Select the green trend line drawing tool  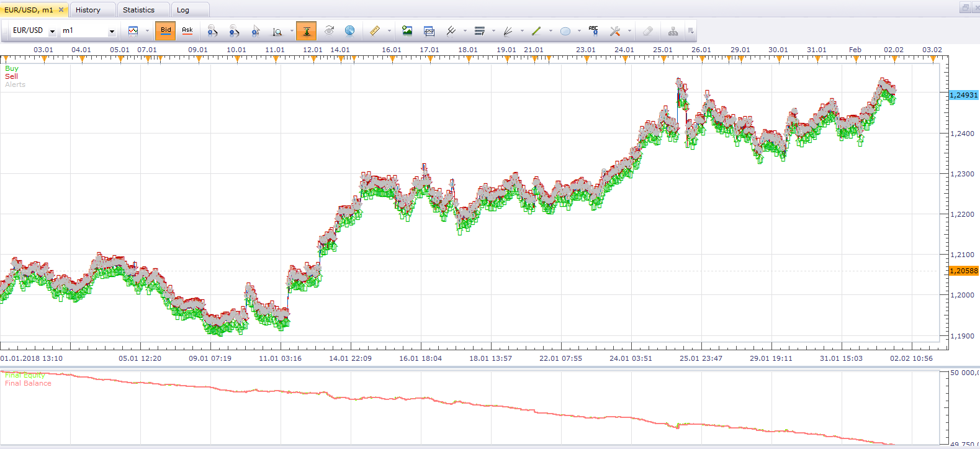tap(536, 30)
